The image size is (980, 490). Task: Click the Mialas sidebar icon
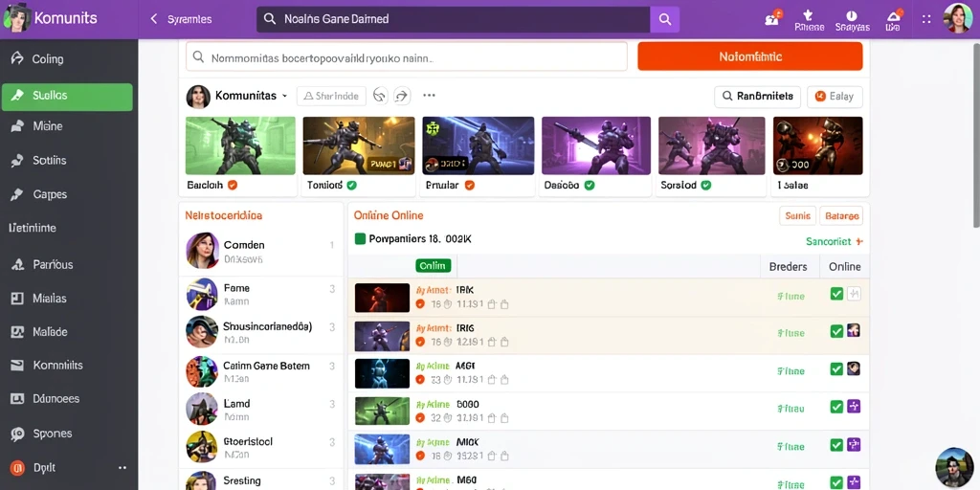17,299
